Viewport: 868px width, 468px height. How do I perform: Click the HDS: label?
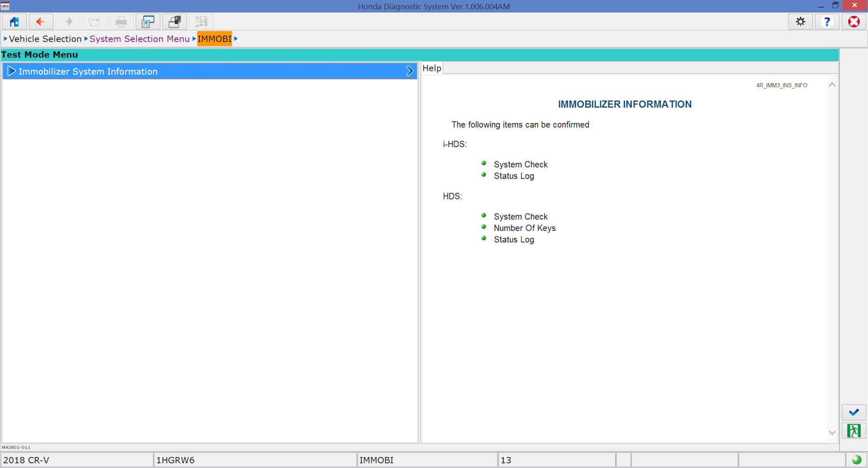coord(453,197)
